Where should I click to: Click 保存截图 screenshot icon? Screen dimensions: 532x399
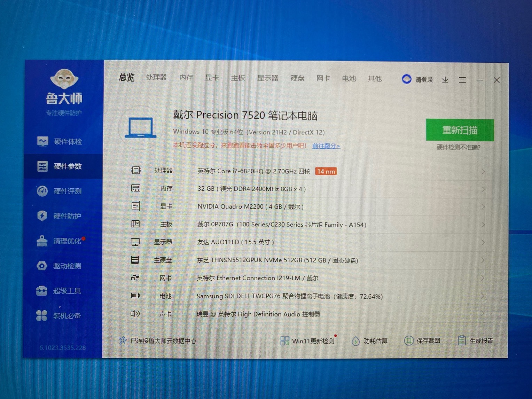[x=409, y=341]
